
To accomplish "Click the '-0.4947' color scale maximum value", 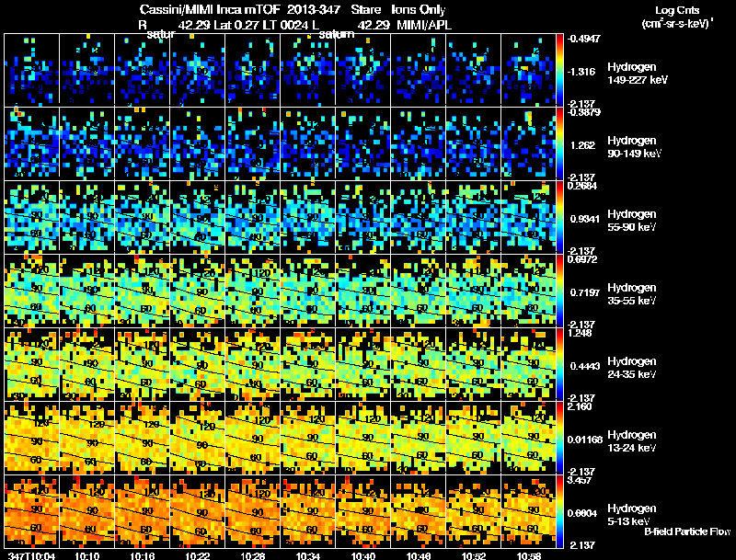I will [583, 39].
